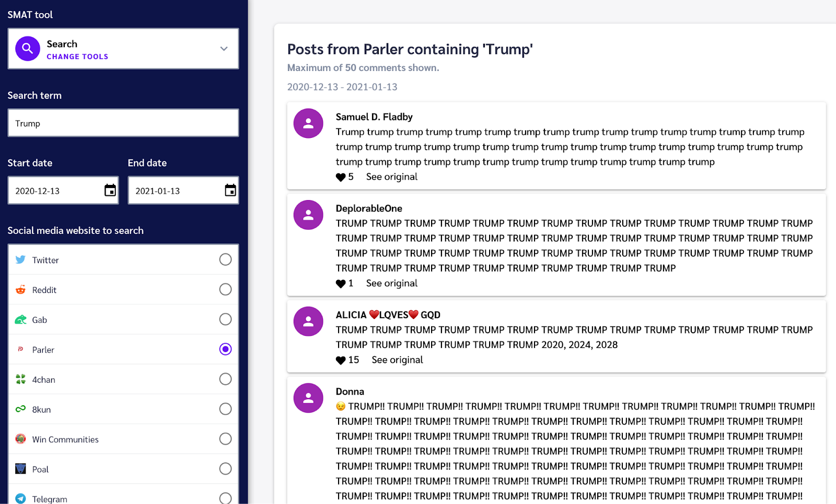Click the author name Samuel D. Fladby
This screenshot has height=504, width=836.
pos(374,117)
